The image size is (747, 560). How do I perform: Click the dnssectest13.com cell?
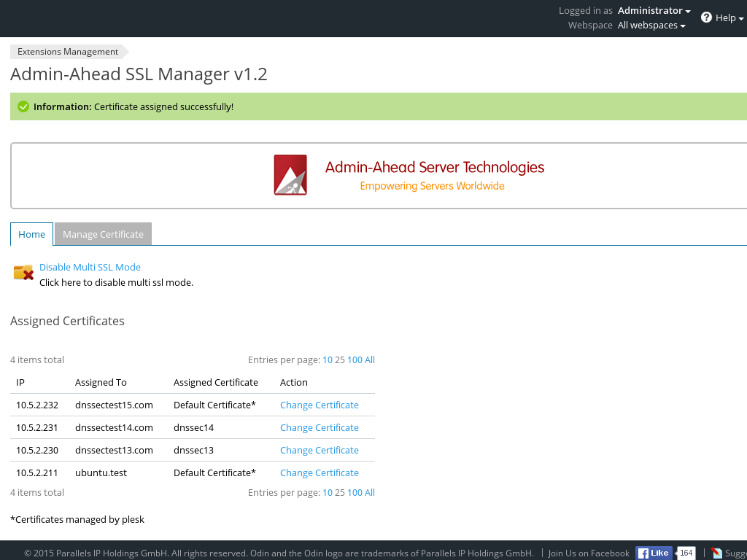pos(114,450)
